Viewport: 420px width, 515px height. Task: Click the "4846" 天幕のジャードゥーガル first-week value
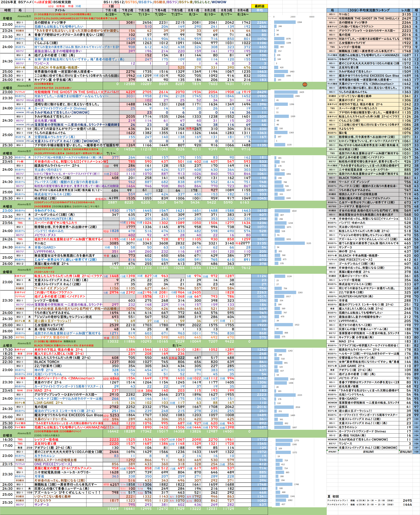(x=115, y=378)
